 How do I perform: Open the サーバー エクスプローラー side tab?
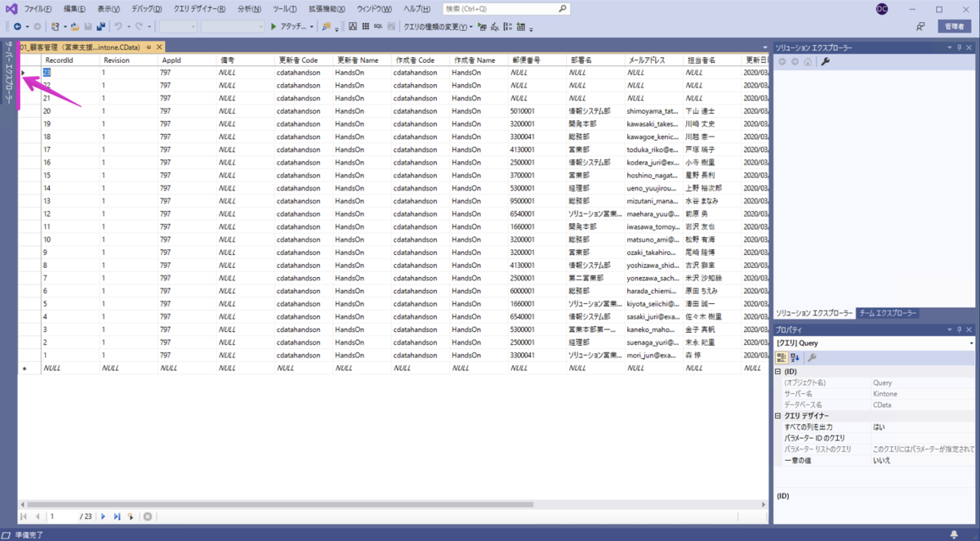(x=9, y=73)
